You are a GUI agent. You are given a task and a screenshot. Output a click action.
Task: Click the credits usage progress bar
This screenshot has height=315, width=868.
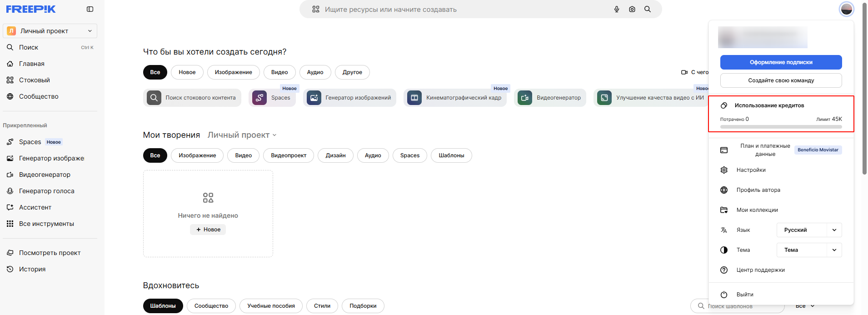[781, 127]
